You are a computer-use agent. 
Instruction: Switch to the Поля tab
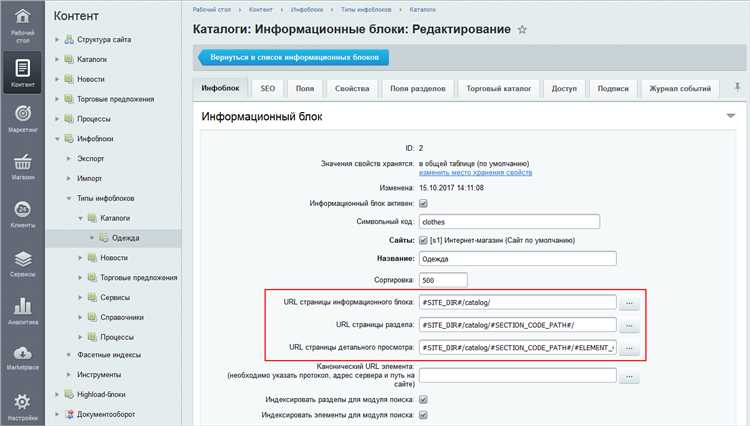click(x=305, y=88)
